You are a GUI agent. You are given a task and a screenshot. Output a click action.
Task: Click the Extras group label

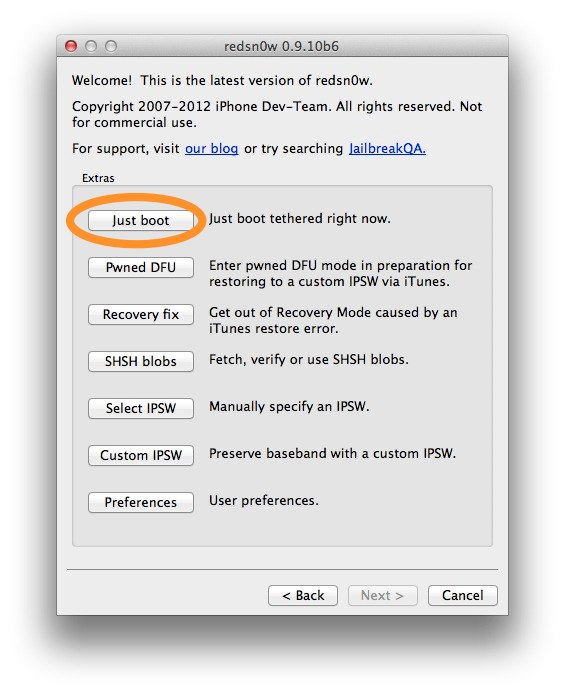[98, 178]
